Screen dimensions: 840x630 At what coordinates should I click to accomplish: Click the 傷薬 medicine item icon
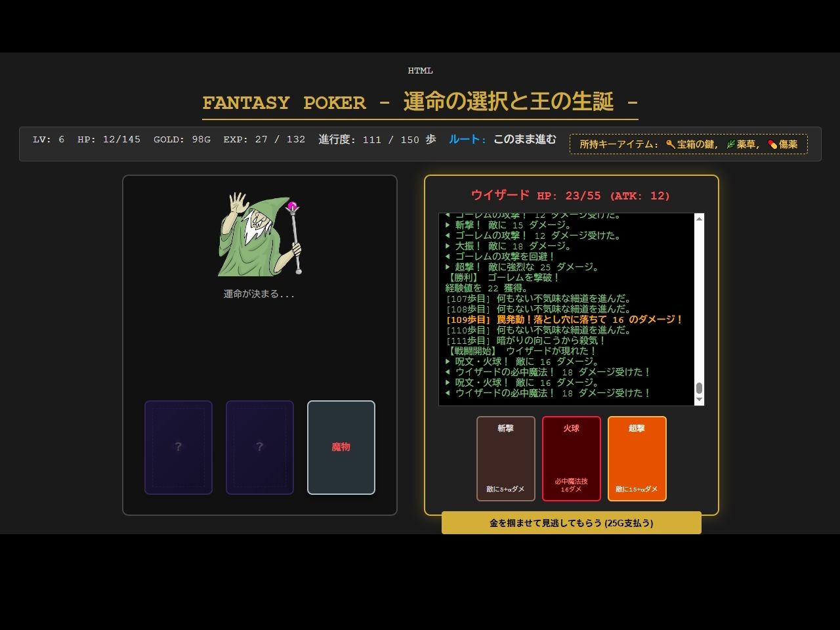pyautogui.click(x=772, y=144)
